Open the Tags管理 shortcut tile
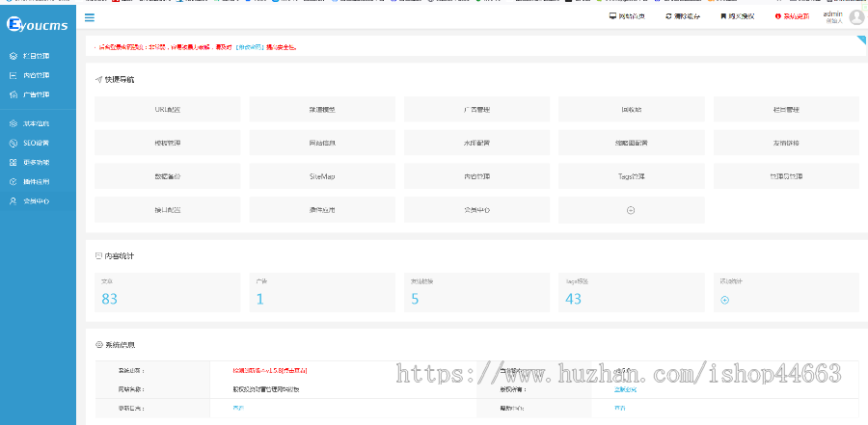Viewport: 868px width, 425px height. pos(632,176)
